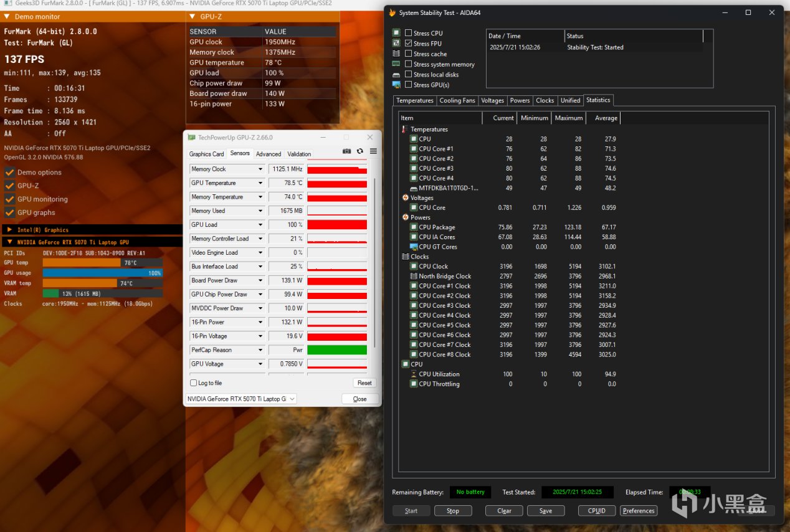Click the RAM icon beside Stress system memory

396,64
